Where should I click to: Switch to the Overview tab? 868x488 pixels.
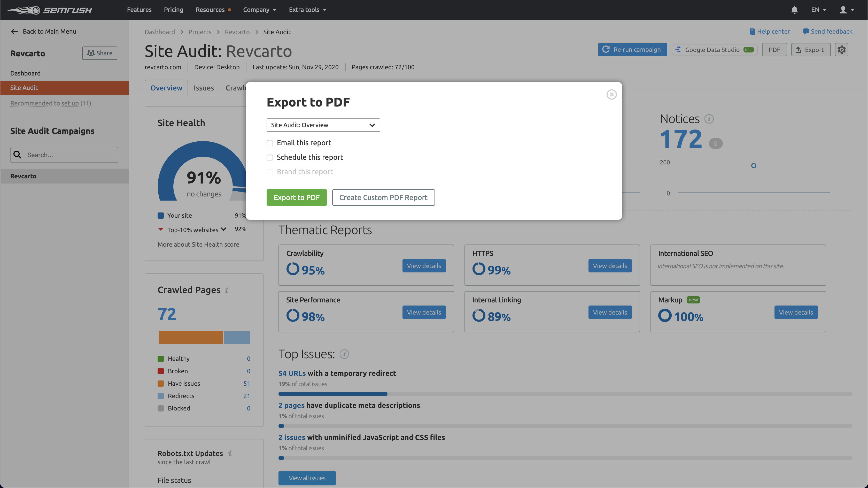point(166,88)
